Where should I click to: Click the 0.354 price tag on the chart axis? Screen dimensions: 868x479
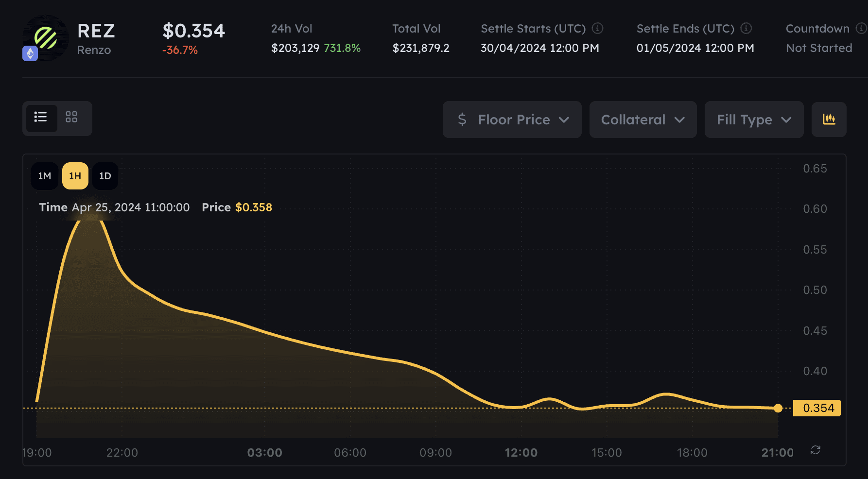coord(817,408)
